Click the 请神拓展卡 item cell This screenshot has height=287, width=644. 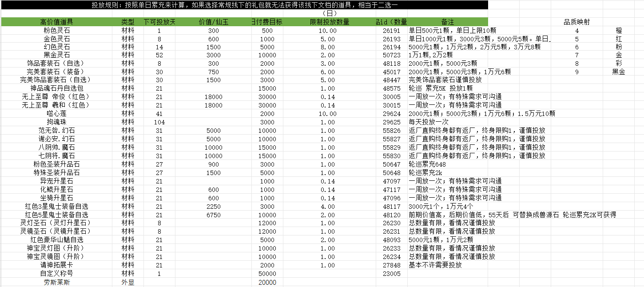click(56, 265)
